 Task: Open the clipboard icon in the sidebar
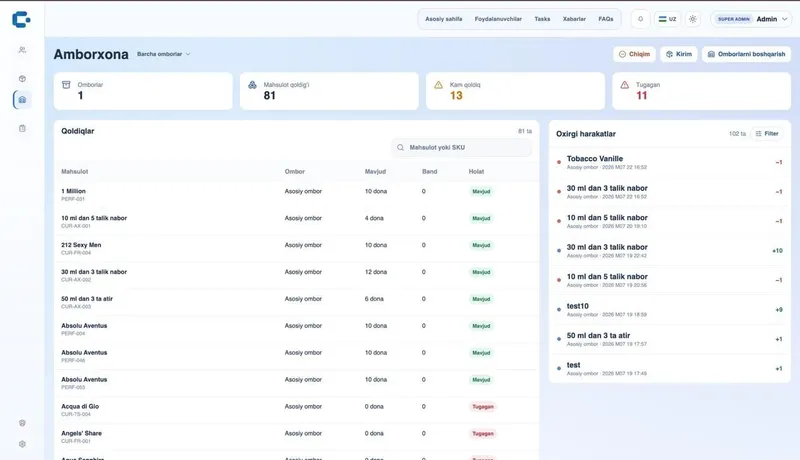pos(22,129)
